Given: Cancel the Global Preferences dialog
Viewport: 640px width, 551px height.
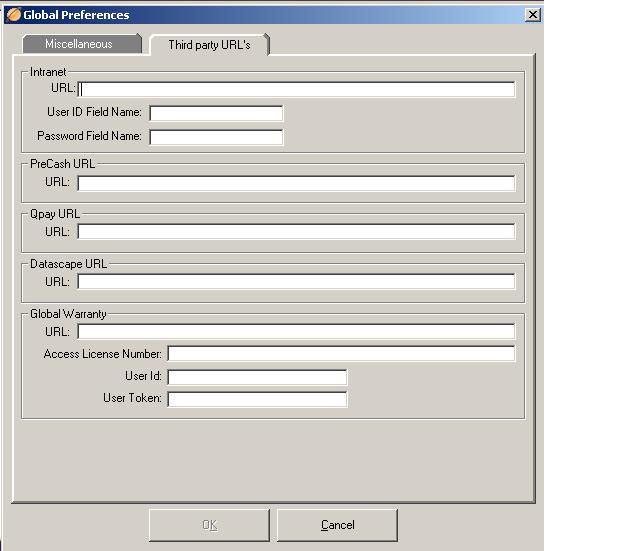Looking at the screenshot, I should [337, 525].
